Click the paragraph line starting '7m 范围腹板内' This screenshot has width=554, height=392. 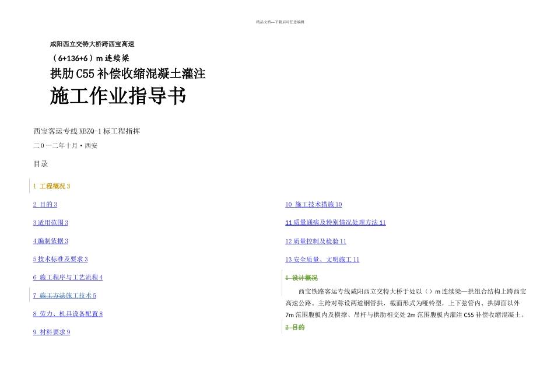tap(406, 315)
